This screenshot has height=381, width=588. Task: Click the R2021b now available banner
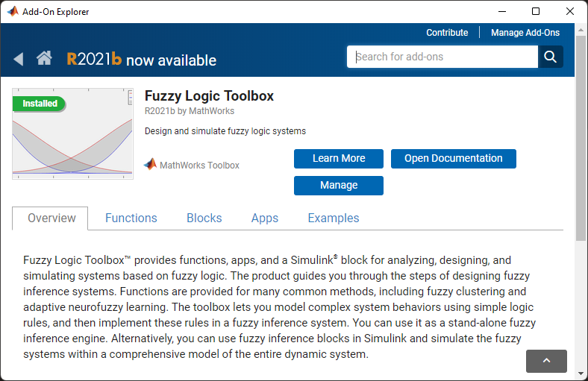[142, 60]
